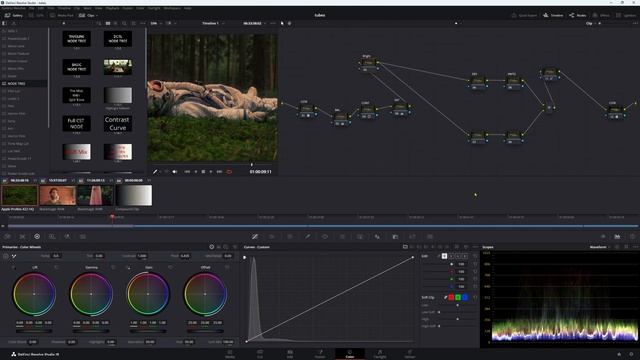
Task: Open viewer options three-dot menu
Action: [273, 23]
